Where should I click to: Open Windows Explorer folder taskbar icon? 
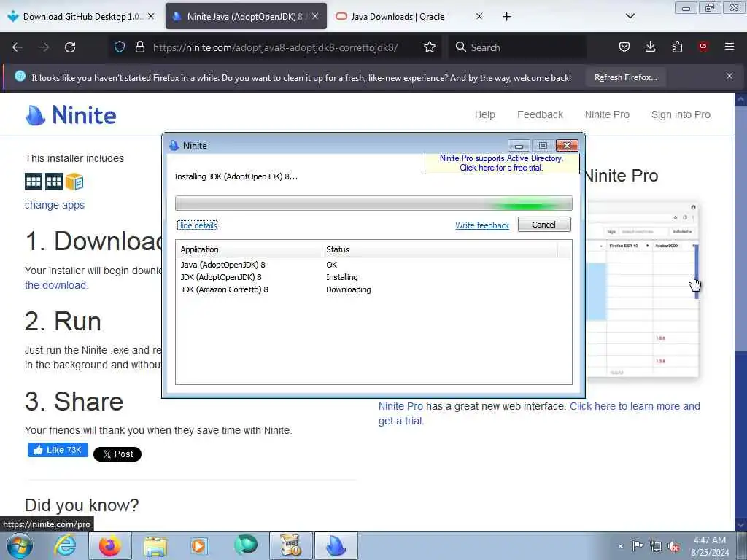click(x=155, y=545)
